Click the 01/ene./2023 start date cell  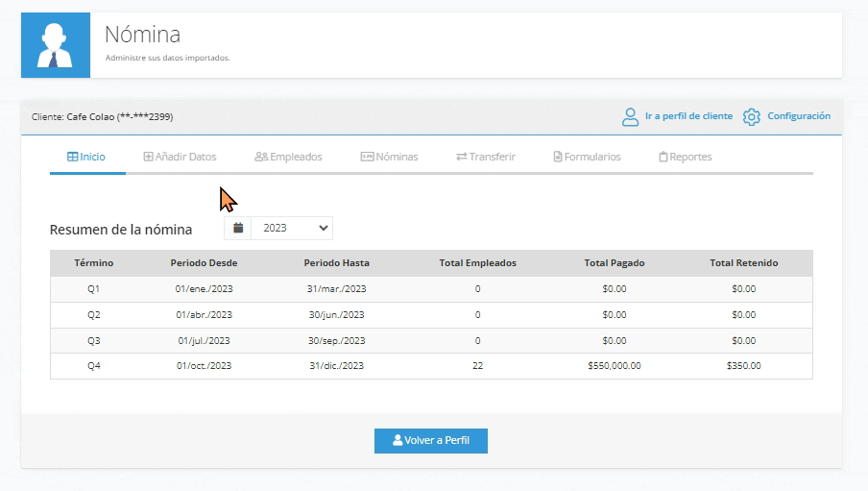pyautogui.click(x=204, y=288)
